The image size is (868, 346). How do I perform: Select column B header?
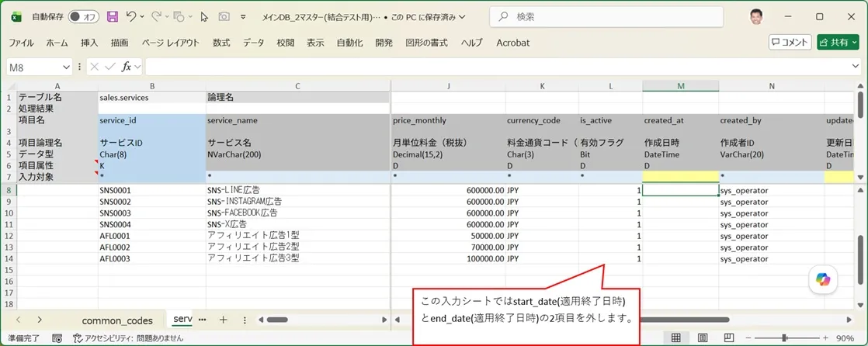coord(151,85)
